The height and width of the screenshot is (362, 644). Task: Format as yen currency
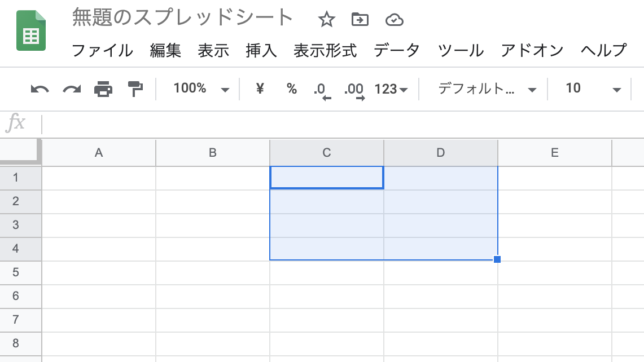point(260,89)
